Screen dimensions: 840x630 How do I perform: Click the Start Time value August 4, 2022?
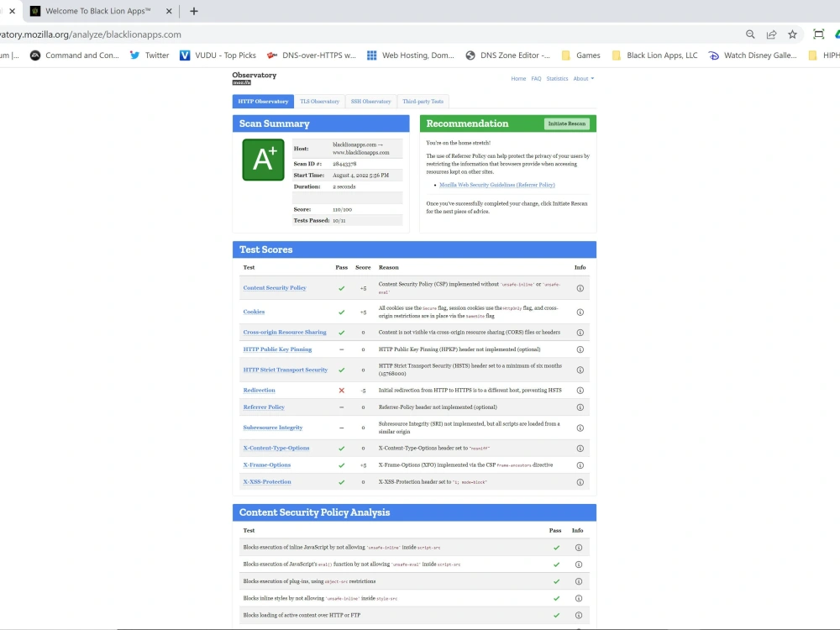click(x=360, y=176)
